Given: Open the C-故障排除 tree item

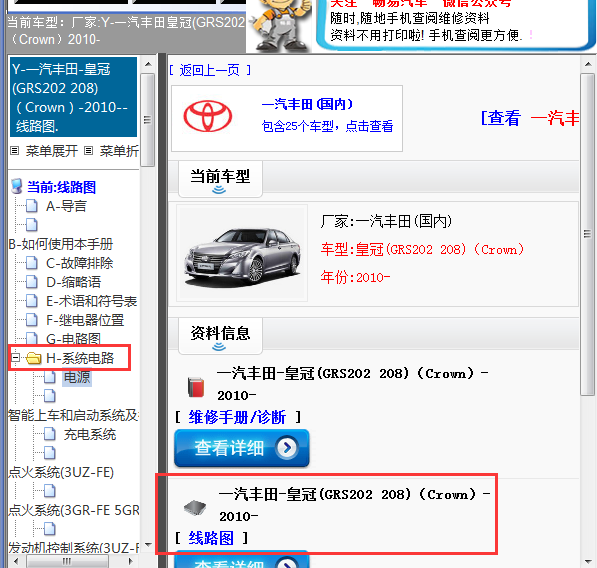Looking at the screenshot, I should (80, 263).
